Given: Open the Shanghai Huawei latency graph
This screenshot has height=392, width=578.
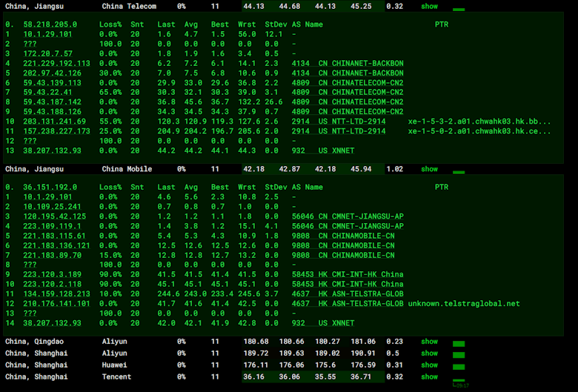Looking at the screenshot, I should tap(458, 367).
